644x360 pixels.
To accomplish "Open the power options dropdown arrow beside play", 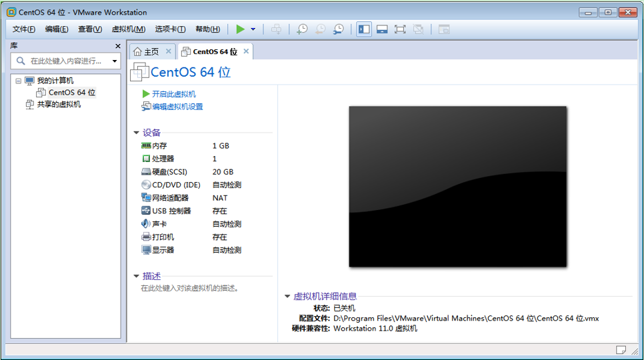I will [x=253, y=29].
